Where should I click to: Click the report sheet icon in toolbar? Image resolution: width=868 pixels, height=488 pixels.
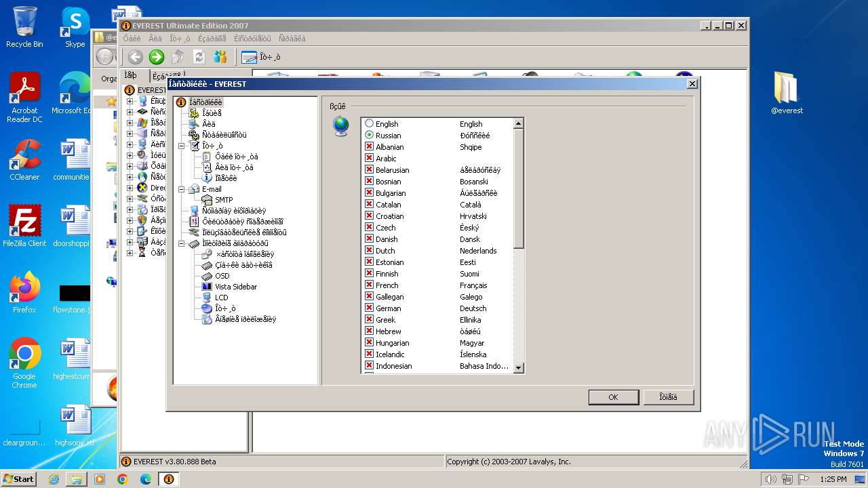249,57
